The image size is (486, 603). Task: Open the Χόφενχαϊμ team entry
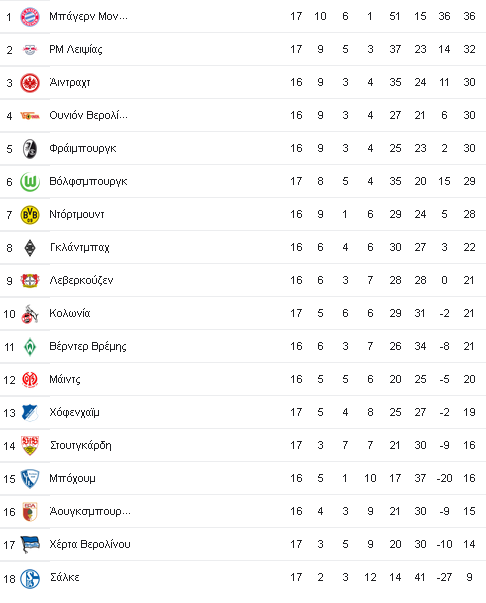coord(74,413)
